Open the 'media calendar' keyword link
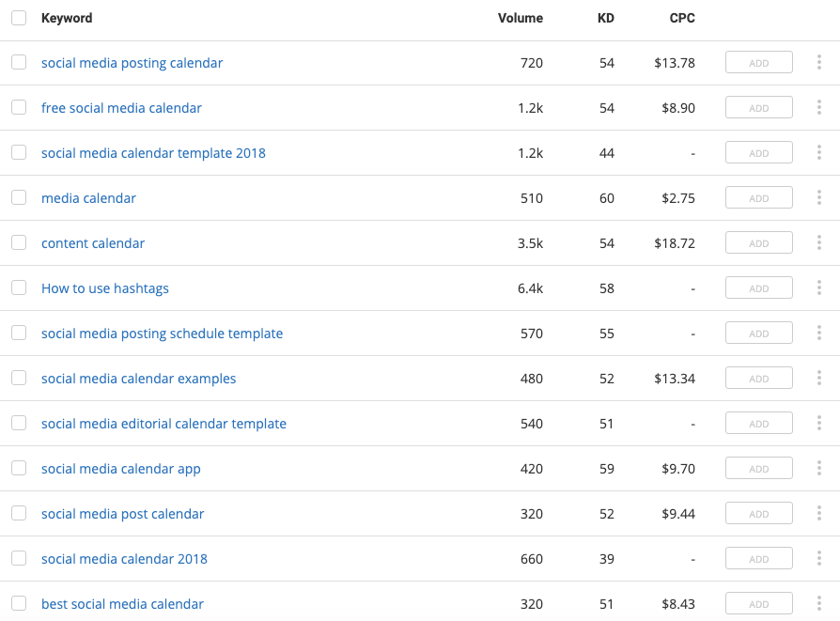840x621 pixels. [88, 198]
